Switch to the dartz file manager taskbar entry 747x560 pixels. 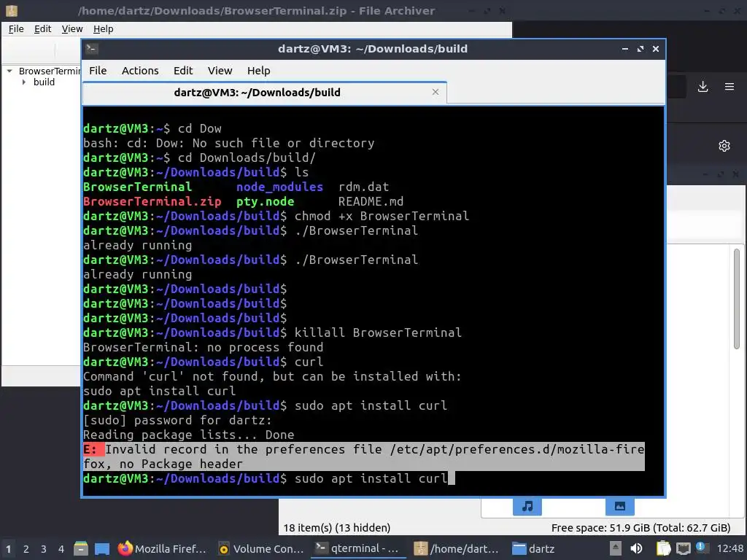[x=533, y=549]
